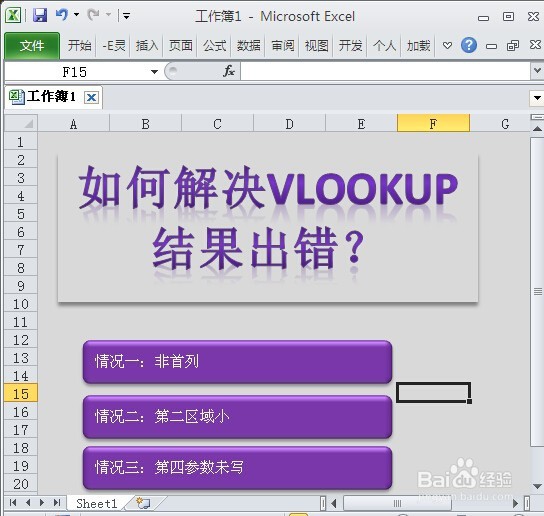Select column G header
This screenshot has height=516, width=544.
[x=500, y=124]
